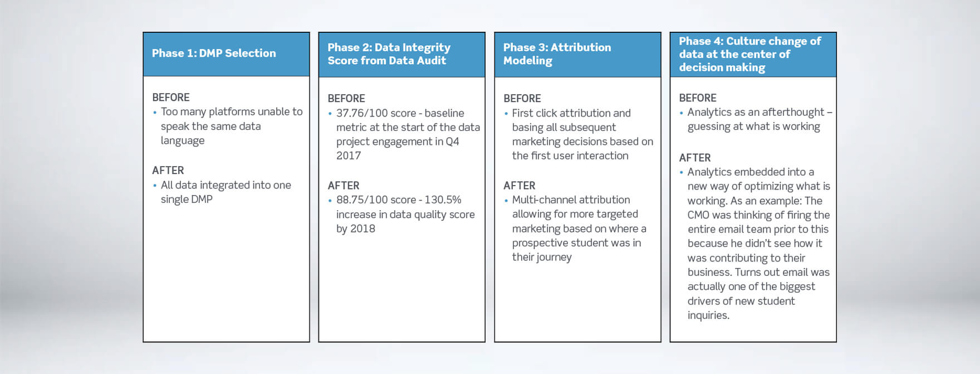Click the 'Analytics as an afterthought' bullet text

(x=759, y=119)
